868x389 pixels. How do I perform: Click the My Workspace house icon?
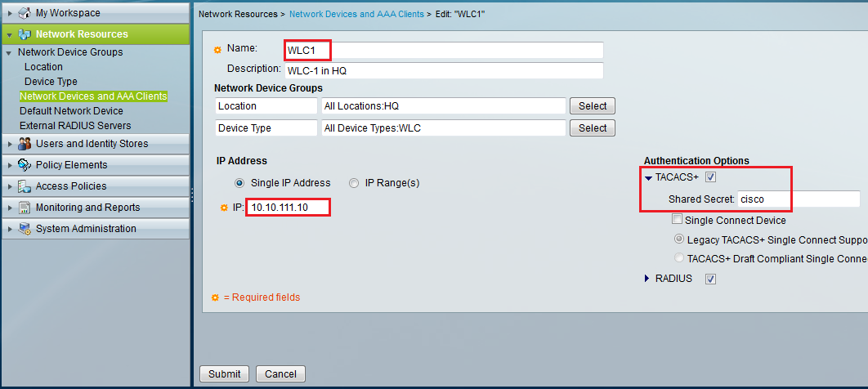(24, 13)
